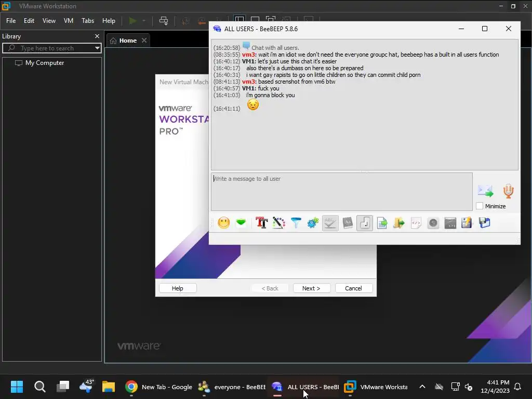Screen dimensions: 532x399
Task: Switch to the everyone - BeeBEEP taskbar window
Action: coord(232,387)
